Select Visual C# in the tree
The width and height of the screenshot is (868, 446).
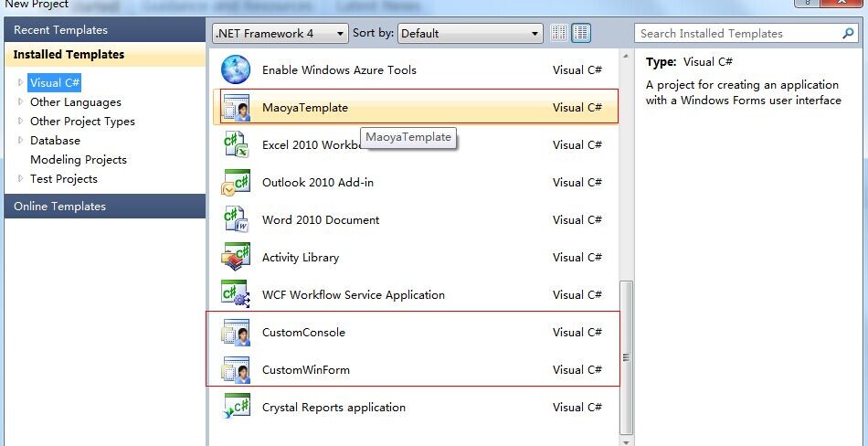coord(55,83)
